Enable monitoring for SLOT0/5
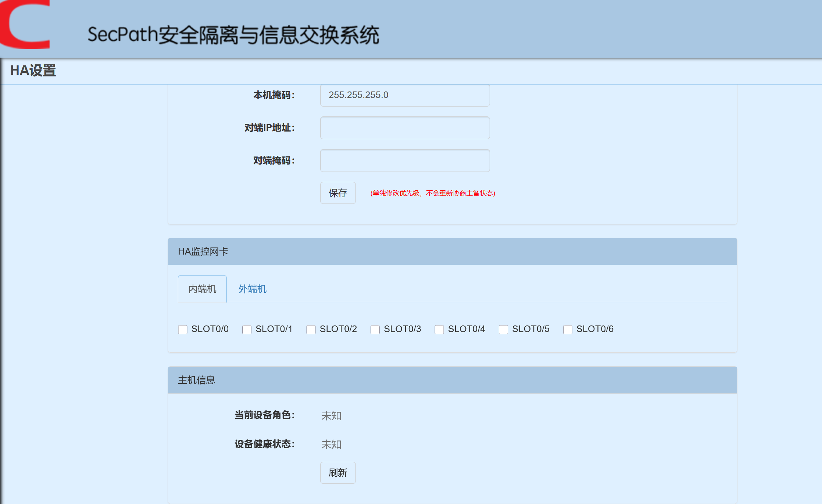 click(x=503, y=330)
